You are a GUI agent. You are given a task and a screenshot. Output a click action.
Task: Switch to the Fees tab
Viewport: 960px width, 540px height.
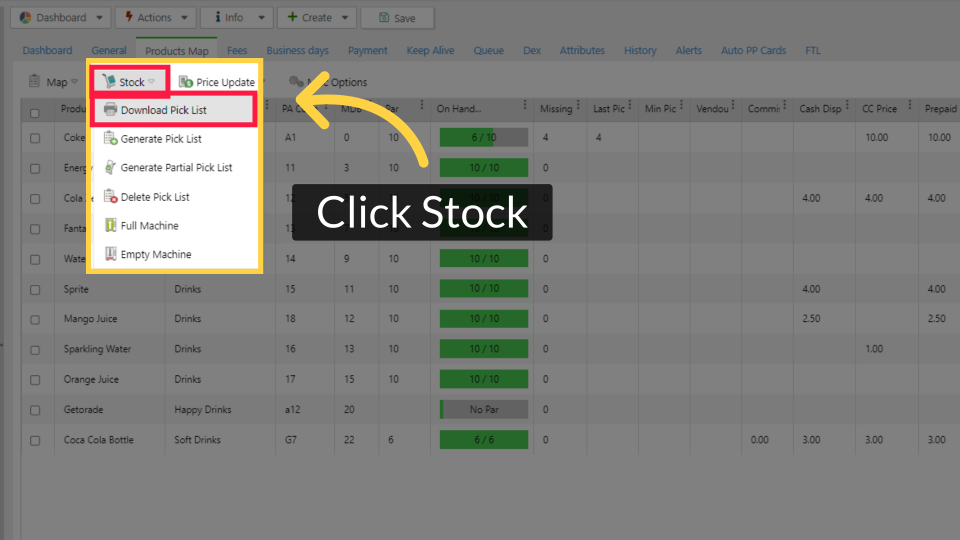pyautogui.click(x=237, y=50)
